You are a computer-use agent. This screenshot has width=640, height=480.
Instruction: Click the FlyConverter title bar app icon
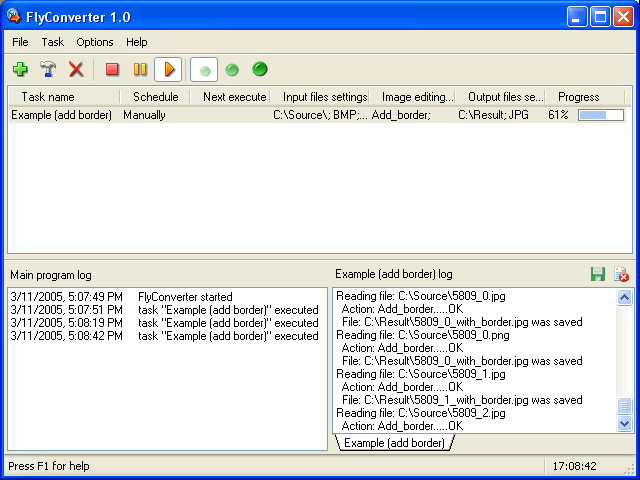[13, 16]
